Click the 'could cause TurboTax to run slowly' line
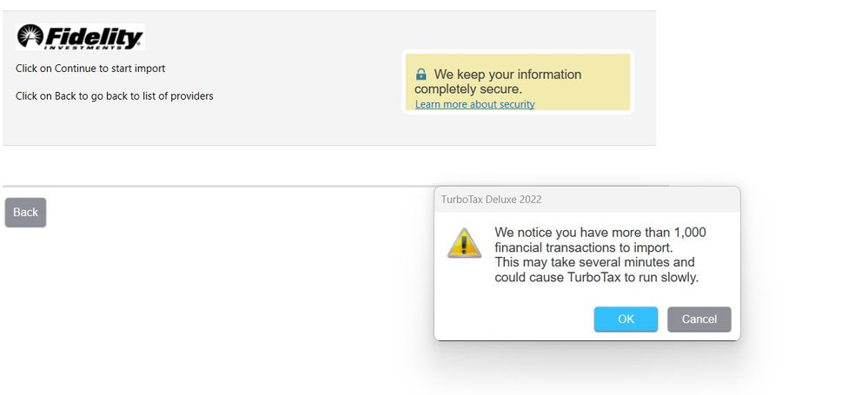Viewport: 868px width, 395px height. [x=597, y=277]
